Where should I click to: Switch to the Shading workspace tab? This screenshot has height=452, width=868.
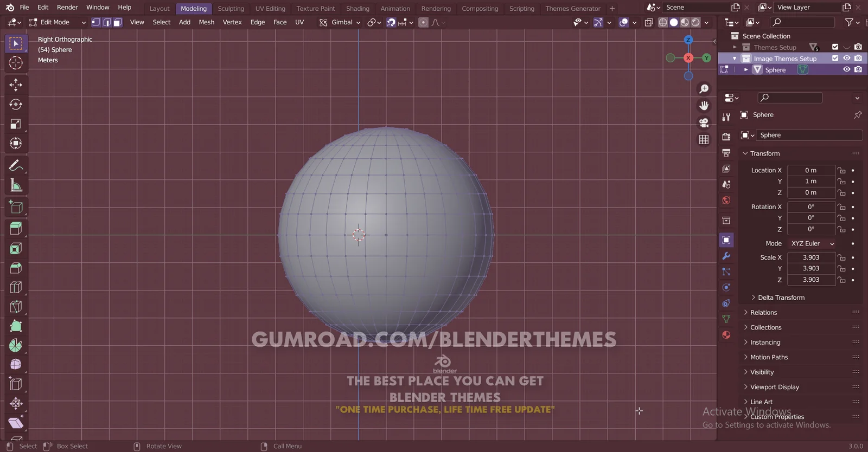point(358,8)
